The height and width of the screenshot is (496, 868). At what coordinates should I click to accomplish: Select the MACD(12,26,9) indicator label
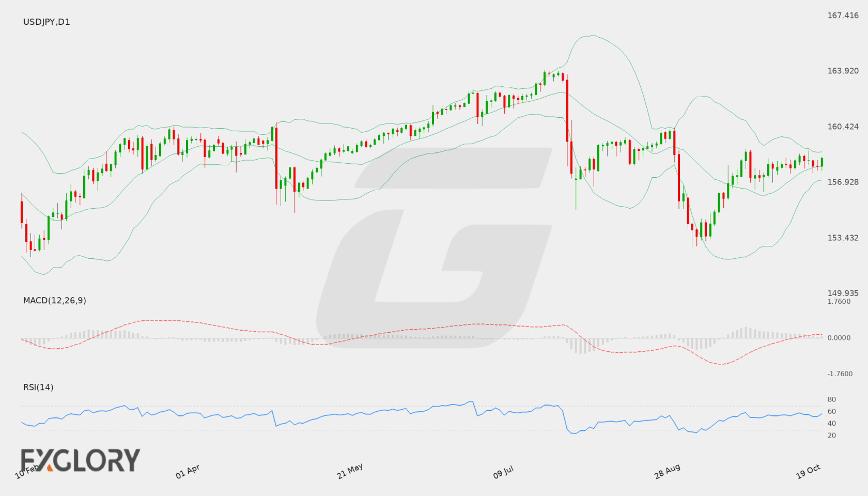coord(54,300)
